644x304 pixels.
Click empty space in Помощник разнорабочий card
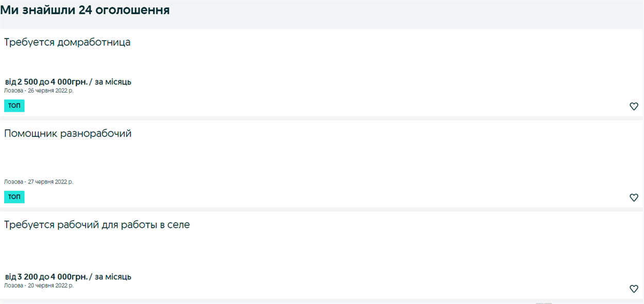(x=361, y=159)
